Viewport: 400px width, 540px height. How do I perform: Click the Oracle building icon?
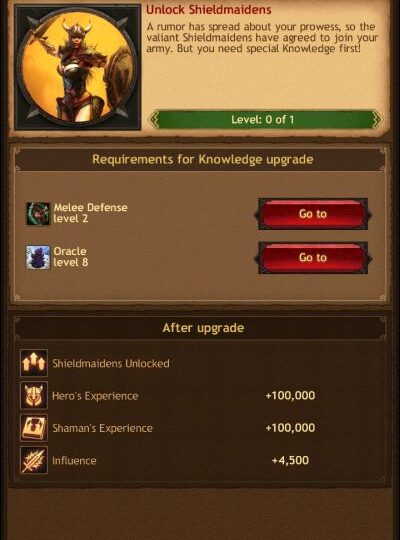(38, 257)
